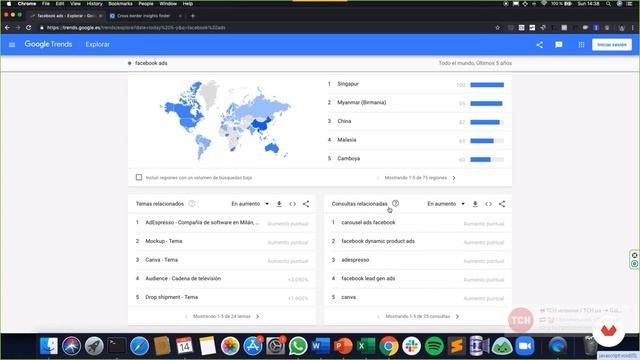Open the History menu in menu bar
Viewport: 640px width, 360px height.
pyautogui.click(x=94, y=4)
